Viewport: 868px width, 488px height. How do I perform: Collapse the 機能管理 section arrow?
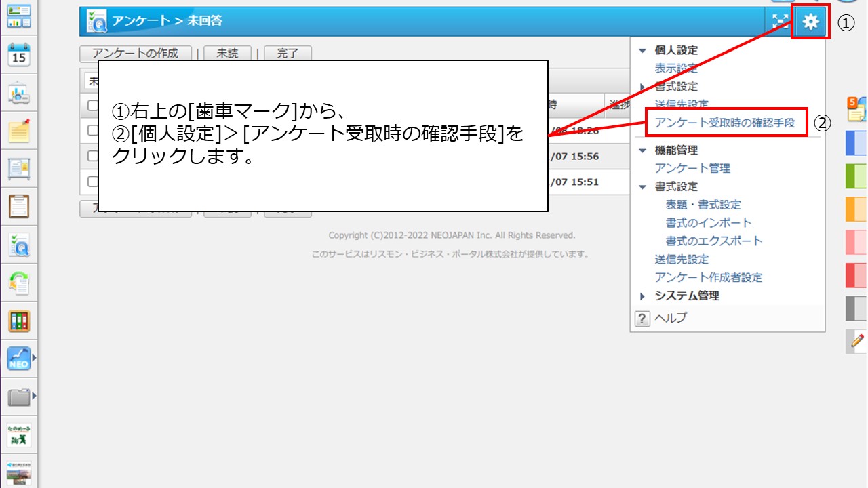(643, 150)
